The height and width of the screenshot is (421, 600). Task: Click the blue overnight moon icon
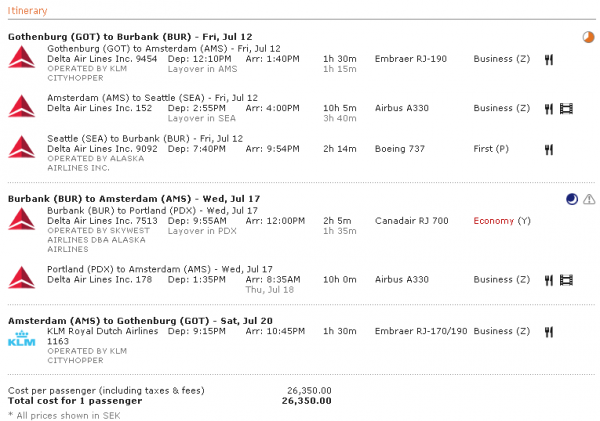571,199
